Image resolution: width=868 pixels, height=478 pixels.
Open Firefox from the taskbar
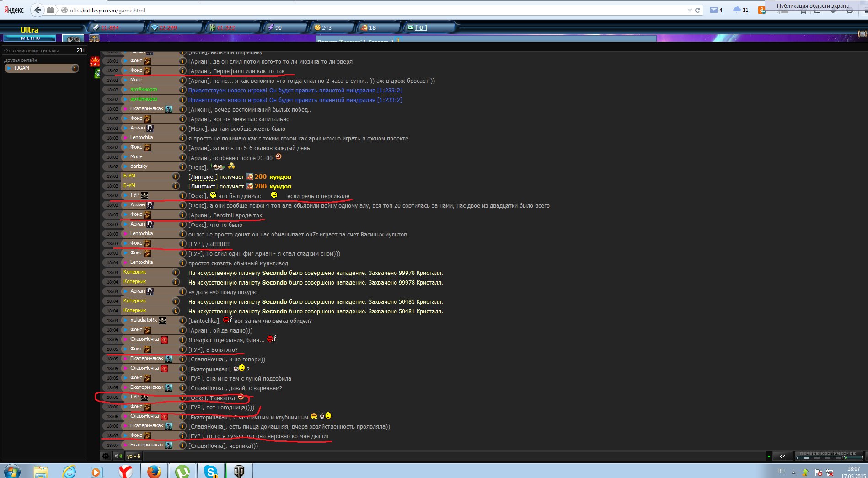154,471
